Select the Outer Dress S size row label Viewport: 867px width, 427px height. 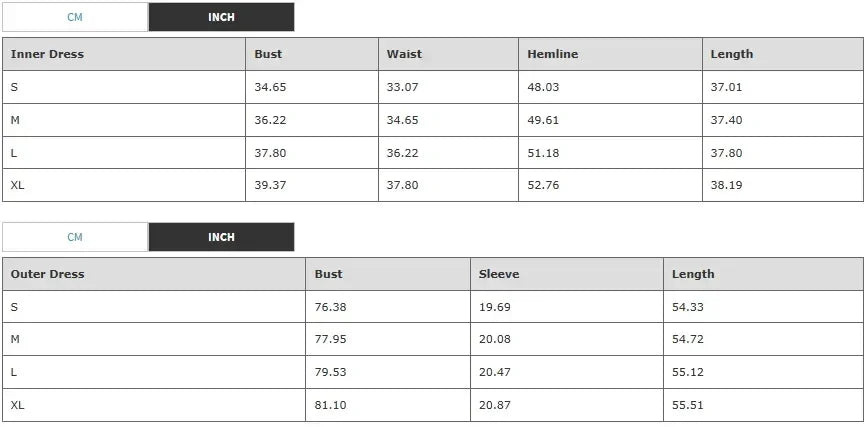pos(14,307)
